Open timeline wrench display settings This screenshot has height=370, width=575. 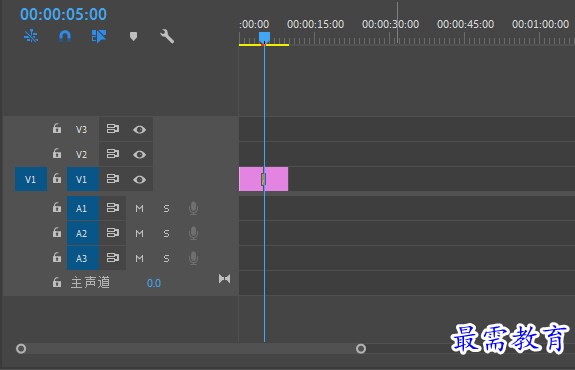pyautogui.click(x=167, y=36)
